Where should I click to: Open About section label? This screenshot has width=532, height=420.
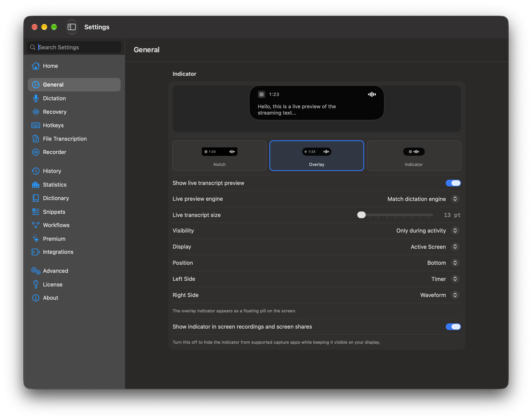tap(50, 298)
